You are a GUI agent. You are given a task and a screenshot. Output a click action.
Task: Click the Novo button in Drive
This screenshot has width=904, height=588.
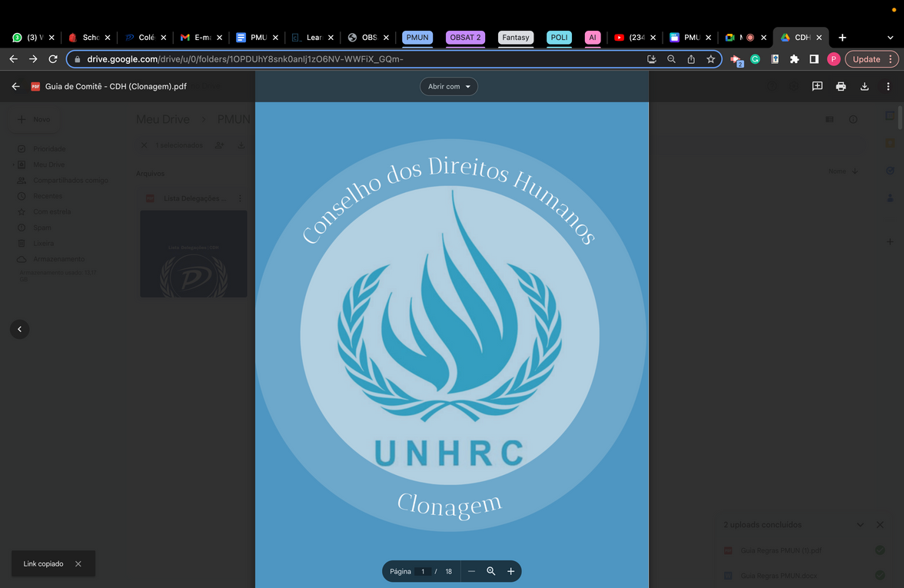(x=35, y=119)
